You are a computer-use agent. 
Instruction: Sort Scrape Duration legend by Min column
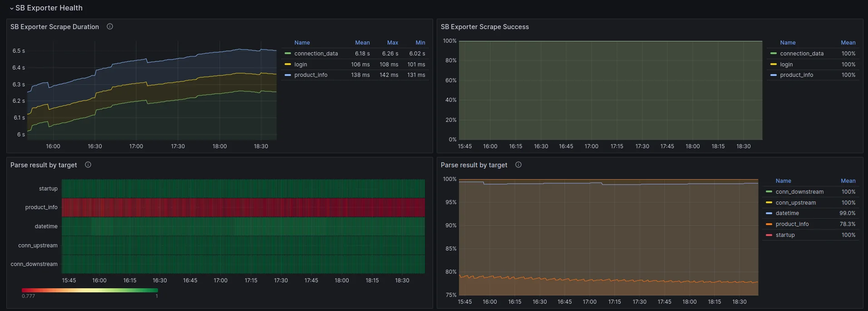(x=420, y=43)
